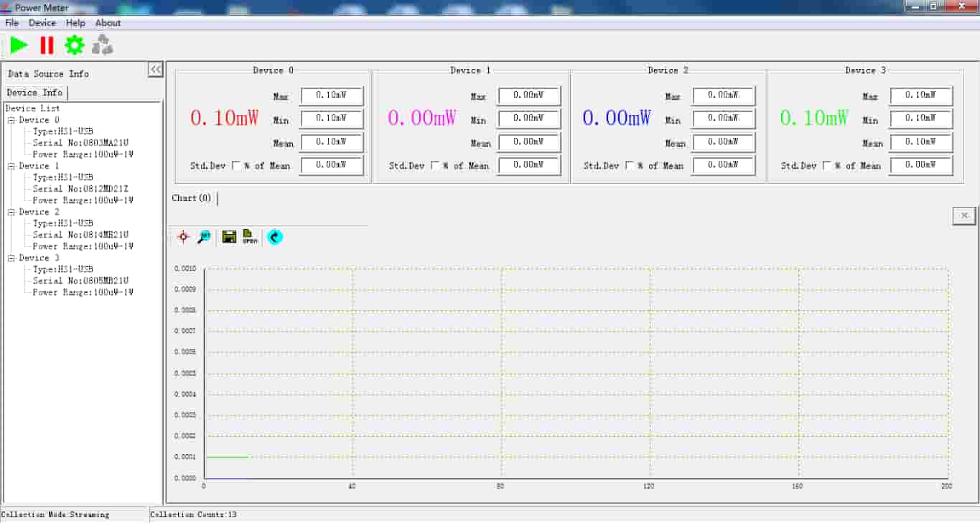Open the About menu
The image size is (980, 523).
tap(108, 23)
